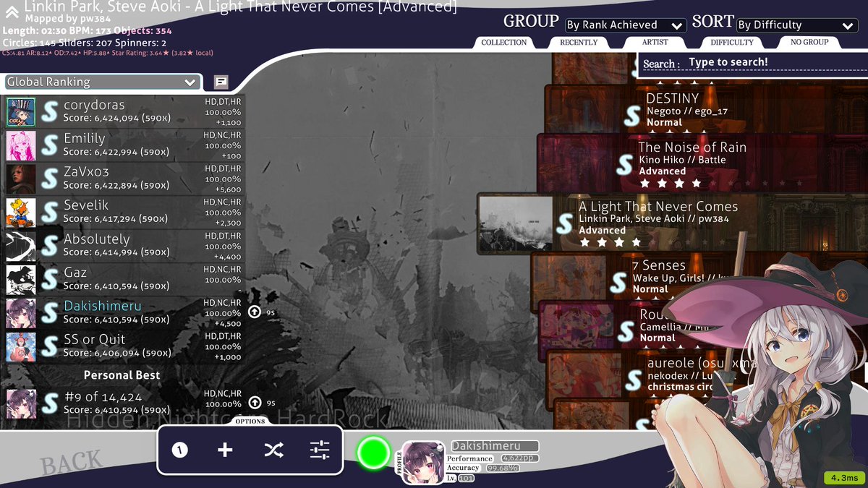Click SS or Quit's profile avatar
Image resolution: width=868 pixels, height=488 pixels.
pos(21,346)
